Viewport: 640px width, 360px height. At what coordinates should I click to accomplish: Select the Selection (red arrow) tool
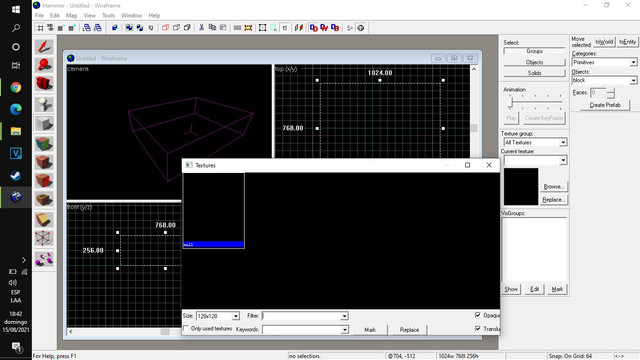point(44,47)
